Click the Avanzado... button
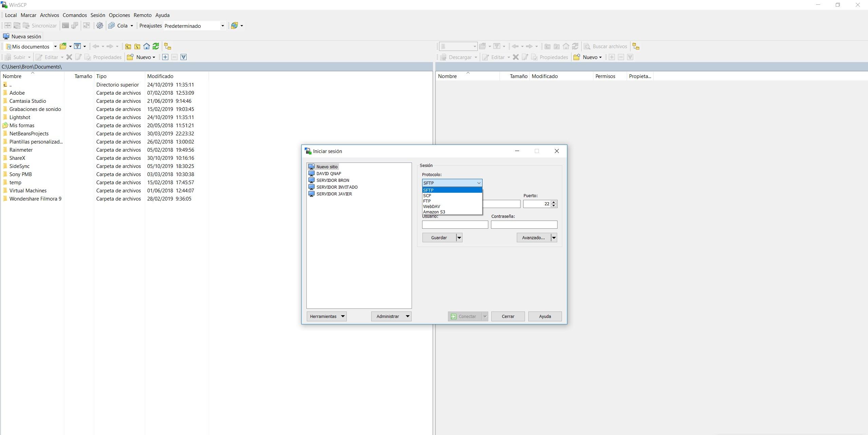Screen dimensions: 868x435 coord(533,238)
